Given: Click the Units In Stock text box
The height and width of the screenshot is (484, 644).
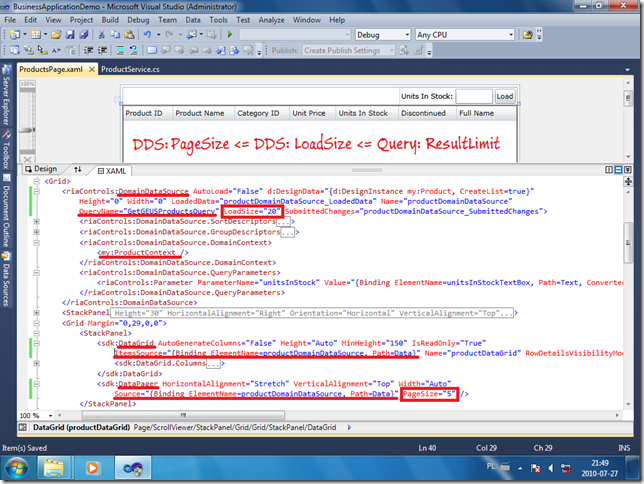Looking at the screenshot, I should (474, 97).
